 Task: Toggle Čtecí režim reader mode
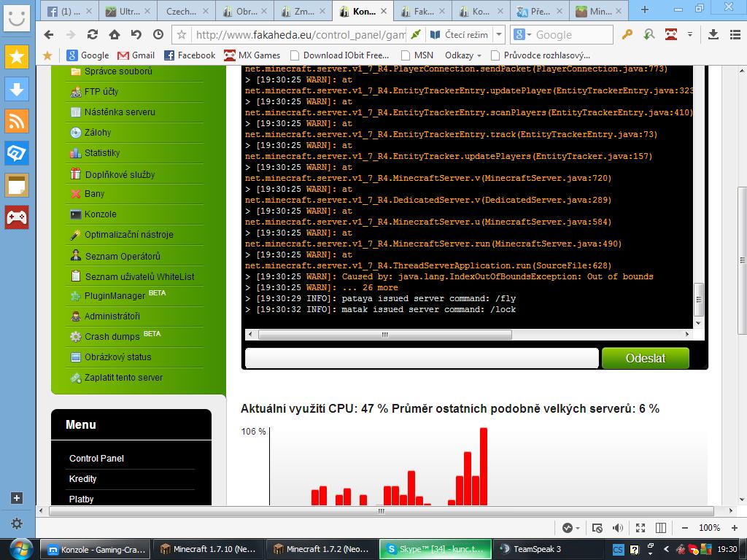[x=460, y=35]
